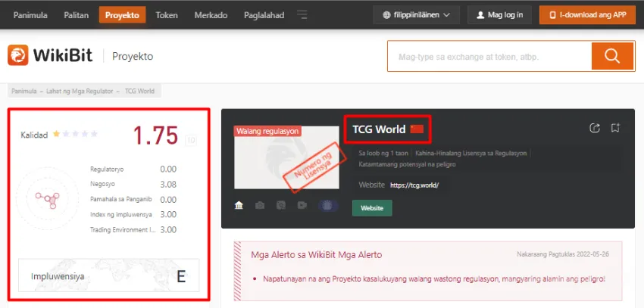The height and width of the screenshot is (308, 644).
Task: Click Nakaraang Pagtuklas 2022-05-26 date
Action: pos(563,254)
